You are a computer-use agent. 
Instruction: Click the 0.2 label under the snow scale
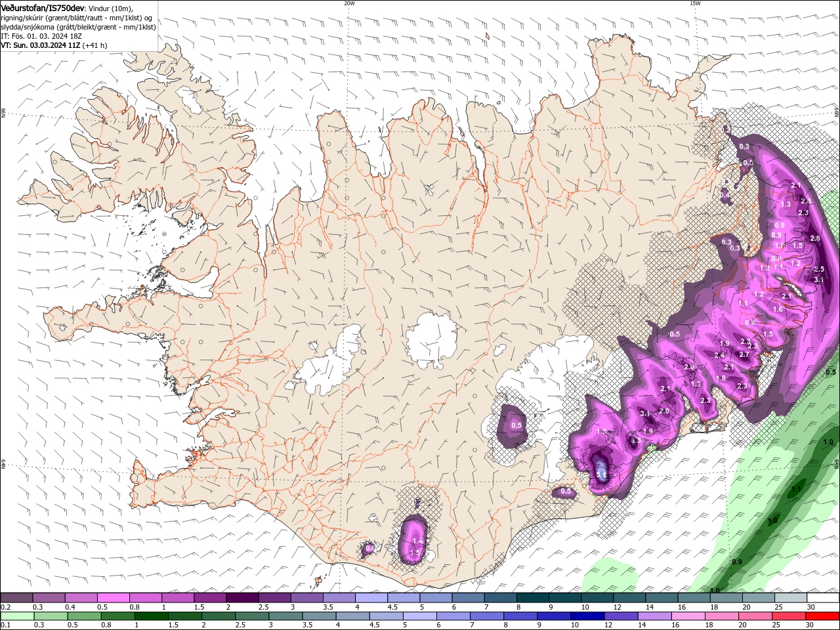pos(6,607)
